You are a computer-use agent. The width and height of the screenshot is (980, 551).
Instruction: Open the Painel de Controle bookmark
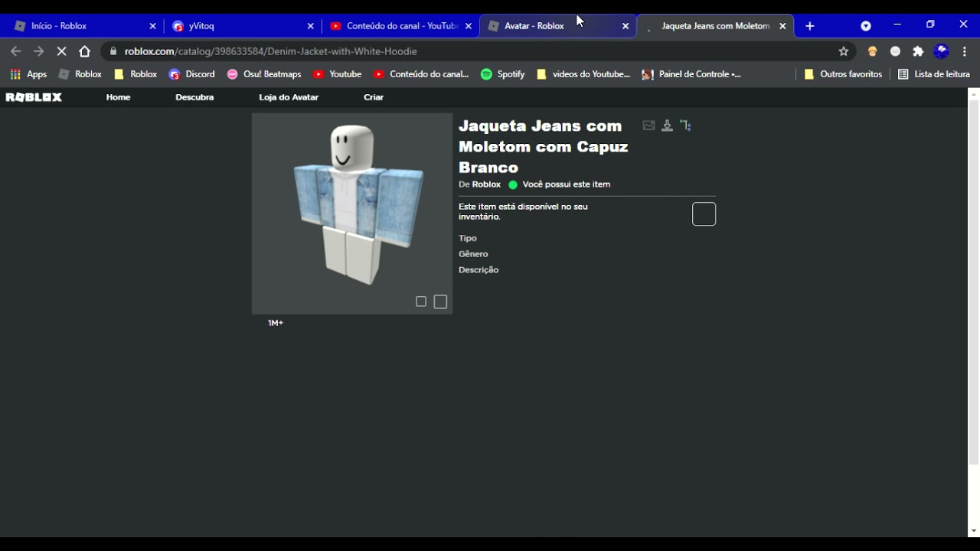coord(691,74)
